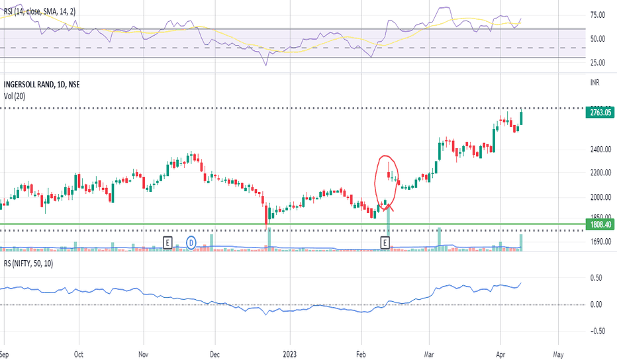Click the 2400.00 price axis label
The image size is (617, 364).
pos(600,150)
